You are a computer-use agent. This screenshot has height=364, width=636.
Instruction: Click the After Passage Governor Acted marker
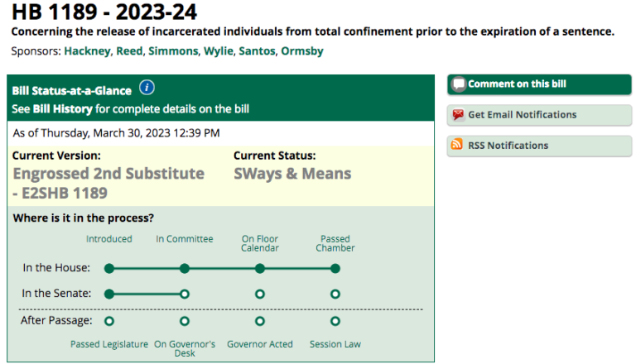[x=260, y=320]
